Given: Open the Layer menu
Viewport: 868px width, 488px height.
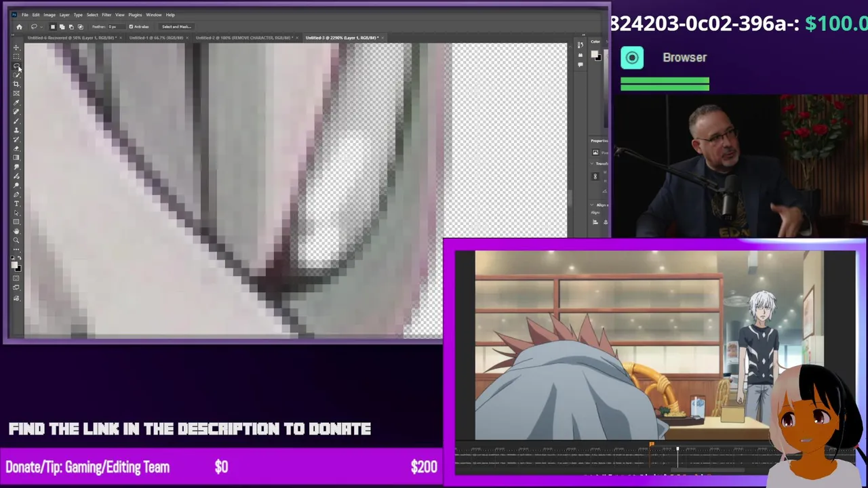Looking at the screenshot, I should (64, 14).
